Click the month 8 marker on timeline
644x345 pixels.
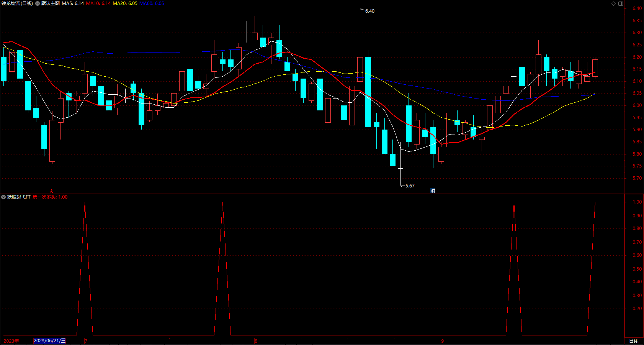(256, 341)
